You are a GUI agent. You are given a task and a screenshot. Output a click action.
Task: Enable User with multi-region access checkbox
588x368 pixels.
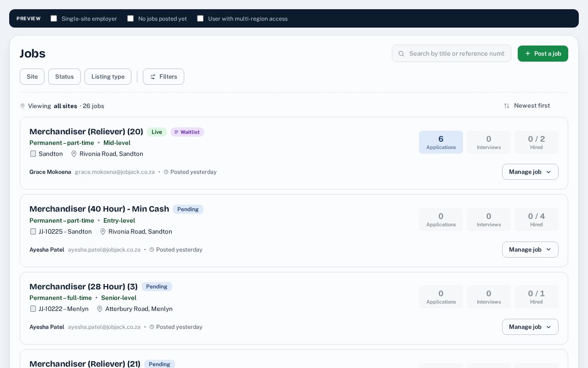200,18
